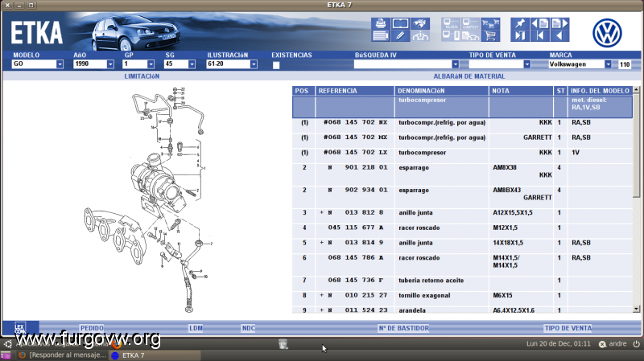Click the NOTA column header
The image size is (644, 361).
click(x=521, y=91)
